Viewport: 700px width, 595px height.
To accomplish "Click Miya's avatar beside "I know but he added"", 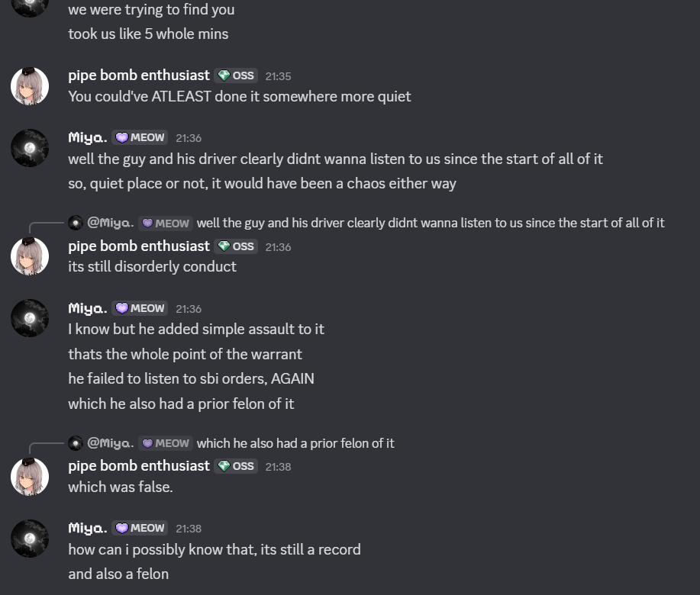I will tap(30, 319).
